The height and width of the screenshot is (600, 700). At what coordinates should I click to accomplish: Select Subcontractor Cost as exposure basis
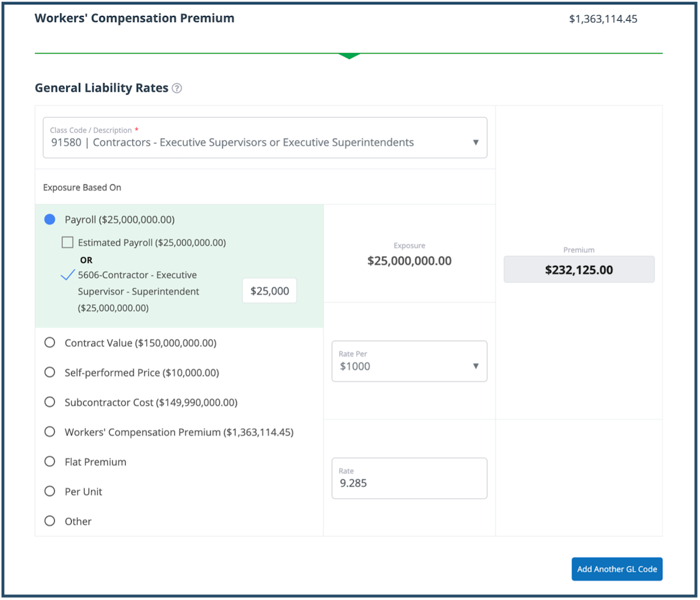(x=50, y=402)
